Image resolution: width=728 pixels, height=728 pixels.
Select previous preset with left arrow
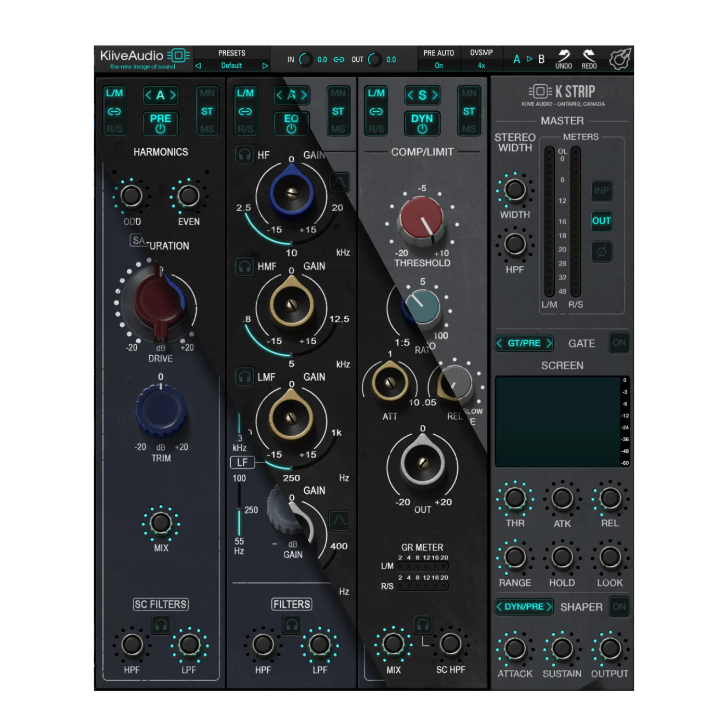198,66
